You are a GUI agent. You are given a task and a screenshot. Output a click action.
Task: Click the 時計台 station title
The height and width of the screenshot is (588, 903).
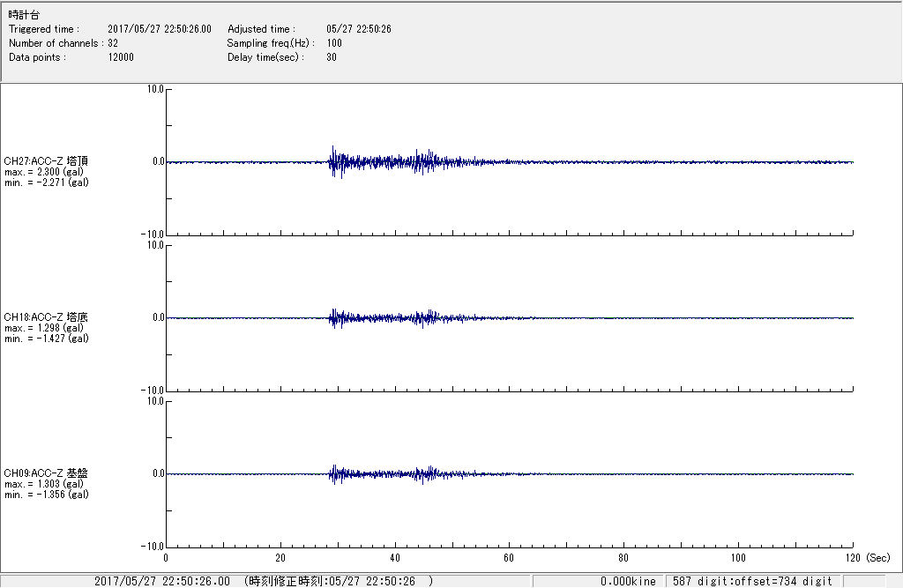[x=24, y=16]
